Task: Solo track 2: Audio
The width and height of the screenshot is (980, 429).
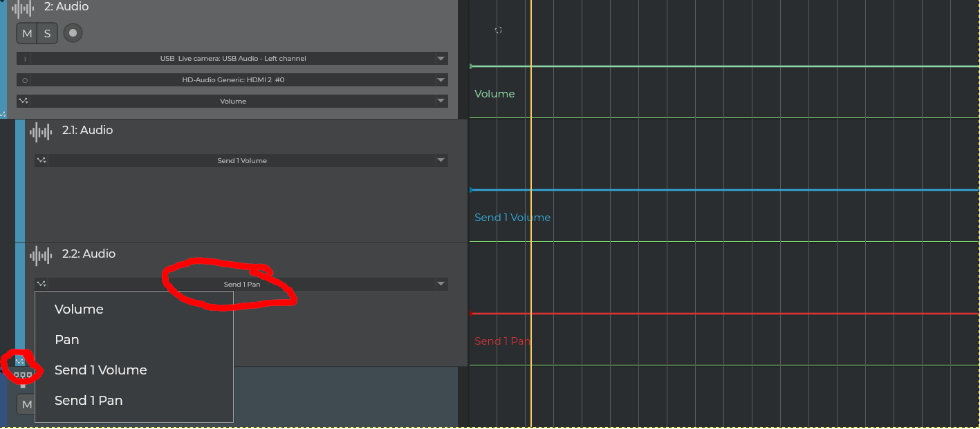Action: 47,33
